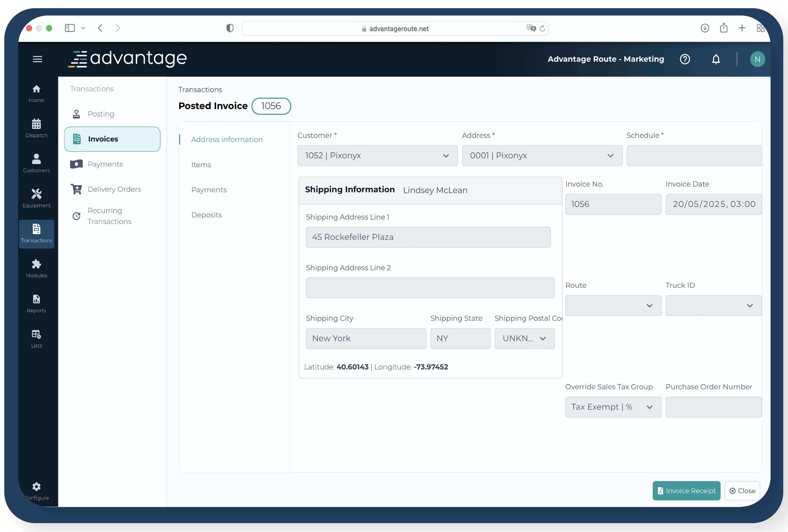Image resolution: width=788 pixels, height=532 pixels.
Task: Open the N user avatar
Action: (757, 59)
